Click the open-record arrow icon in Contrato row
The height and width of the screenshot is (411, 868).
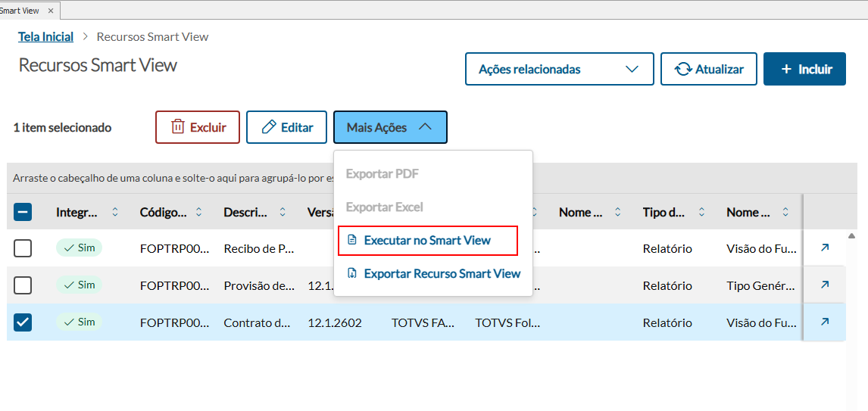pos(825,322)
